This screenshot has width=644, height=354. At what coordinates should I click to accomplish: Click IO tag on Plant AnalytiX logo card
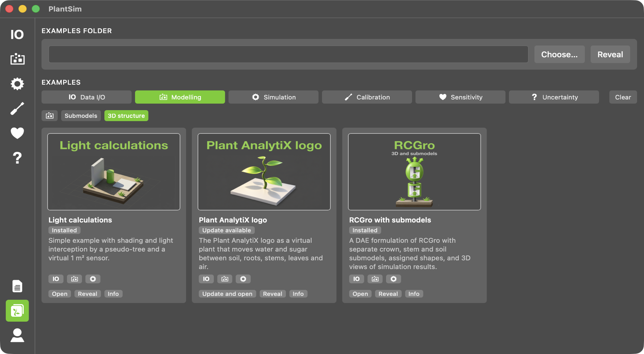pos(206,279)
